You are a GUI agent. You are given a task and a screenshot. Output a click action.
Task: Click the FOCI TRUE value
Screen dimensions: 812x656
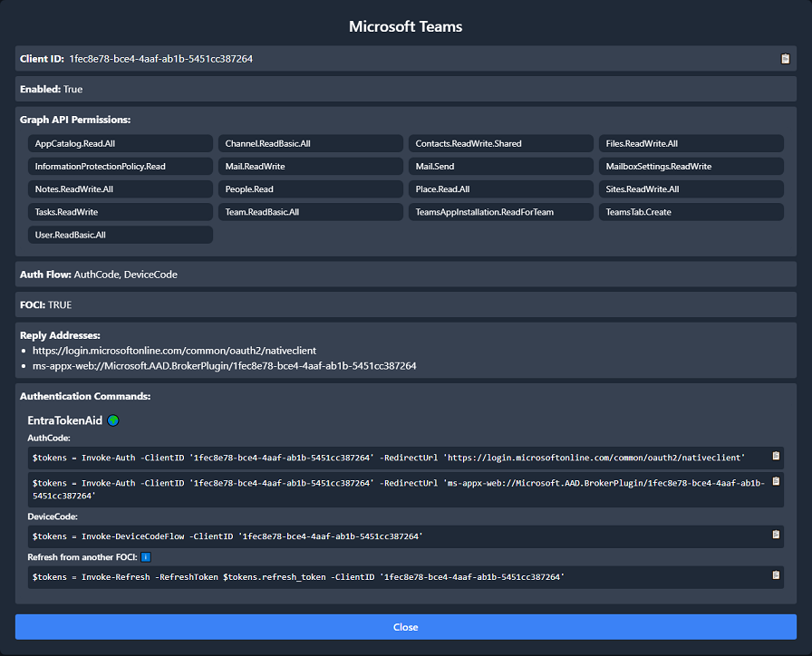(60, 305)
